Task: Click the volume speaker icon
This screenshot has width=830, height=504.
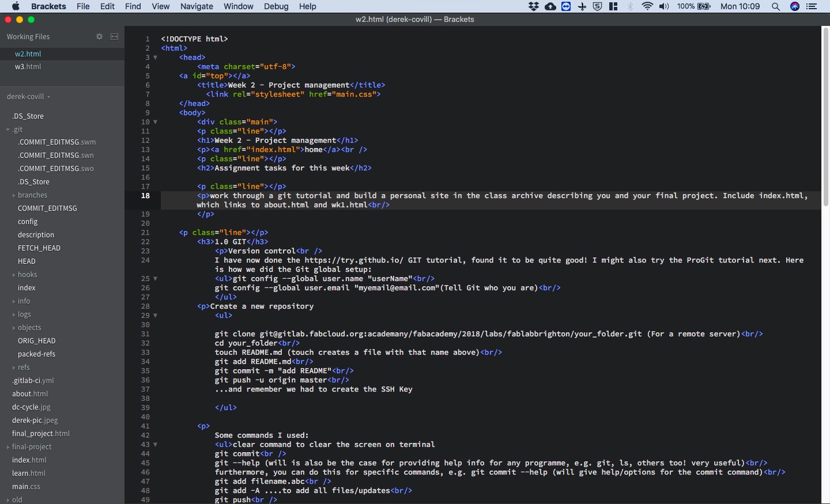Action: (664, 6)
